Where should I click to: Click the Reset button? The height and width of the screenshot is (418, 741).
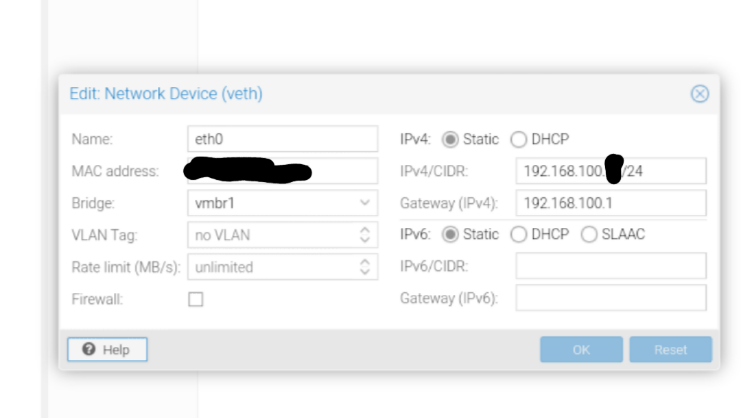(x=670, y=349)
